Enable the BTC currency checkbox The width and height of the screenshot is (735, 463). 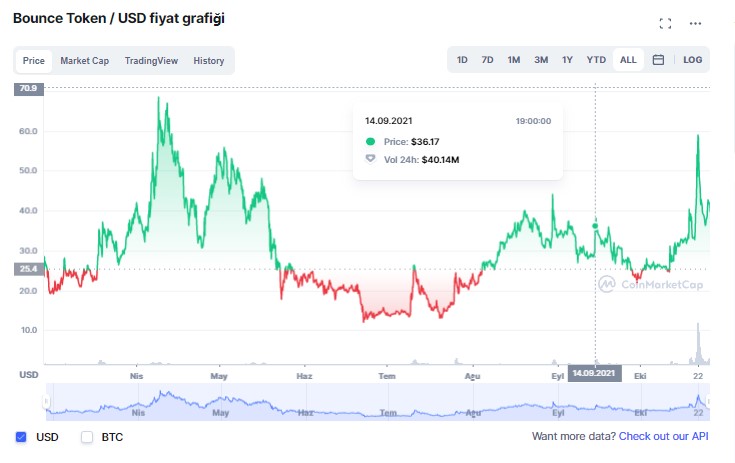pyautogui.click(x=87, y=437)
